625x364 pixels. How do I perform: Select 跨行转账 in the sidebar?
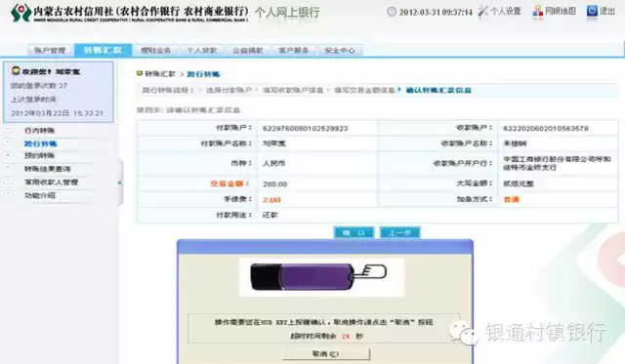41,143
